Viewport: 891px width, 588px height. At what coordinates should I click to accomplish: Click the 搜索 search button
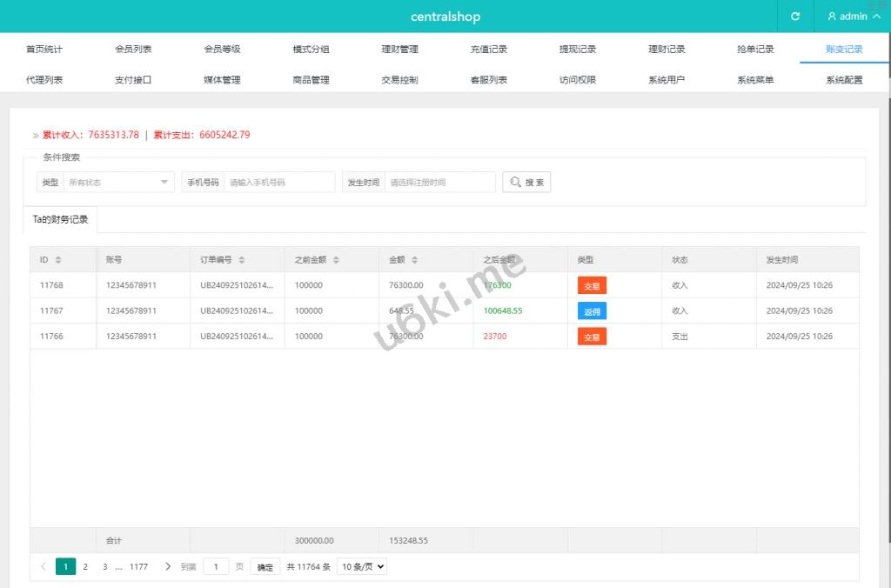point(526,183)
